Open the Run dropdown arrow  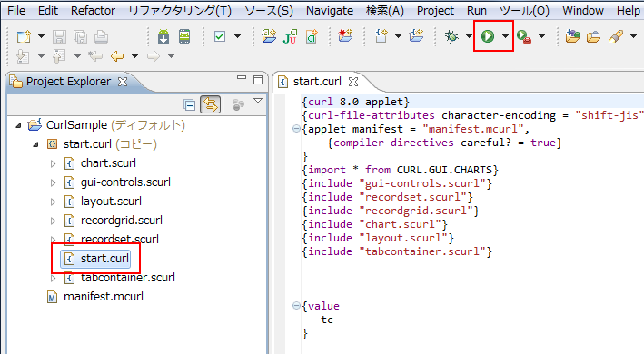click(505, 36)
